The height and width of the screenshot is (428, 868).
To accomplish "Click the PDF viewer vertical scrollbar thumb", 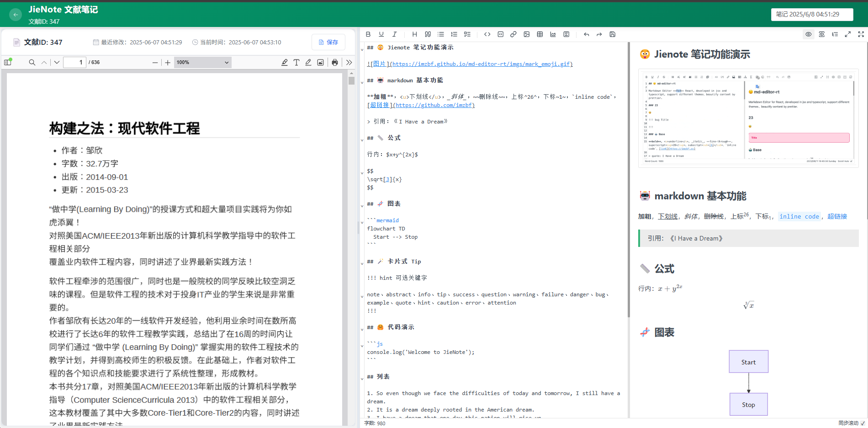I will click(351, 80).
